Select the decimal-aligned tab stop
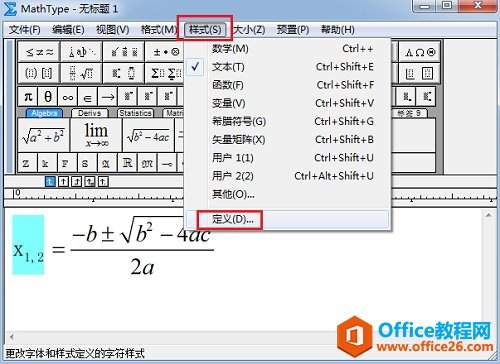The image size is (500, 364). click(x=103, y=182)
